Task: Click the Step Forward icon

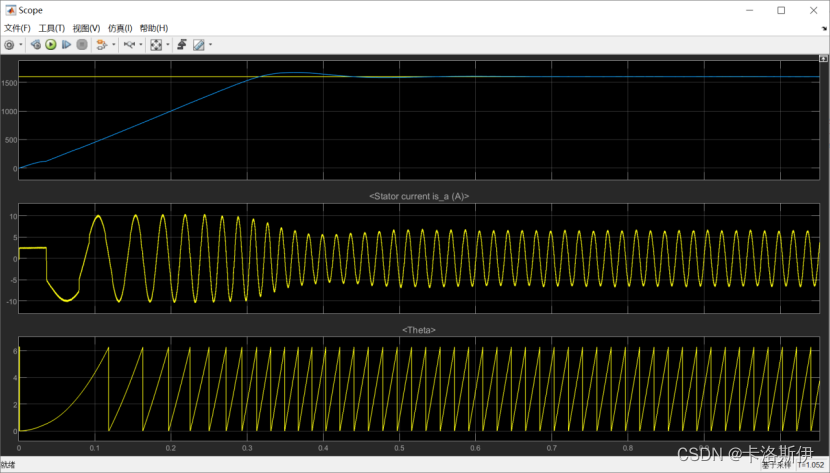Action: pyautogui.click(x=66, y=45)
